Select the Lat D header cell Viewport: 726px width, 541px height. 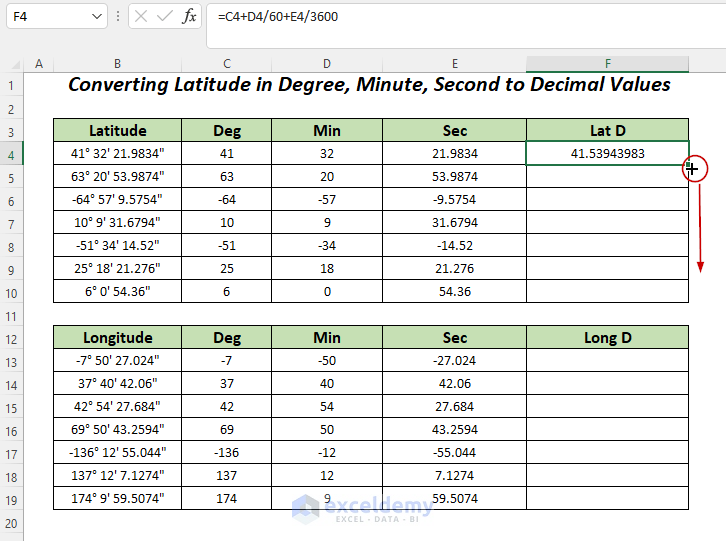click(607, 131)
